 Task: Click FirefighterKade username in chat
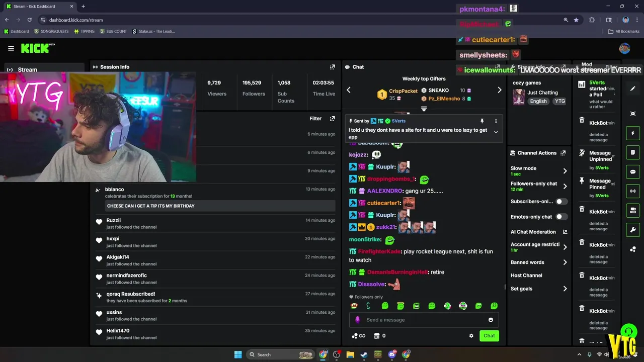[x=379, y=251]
